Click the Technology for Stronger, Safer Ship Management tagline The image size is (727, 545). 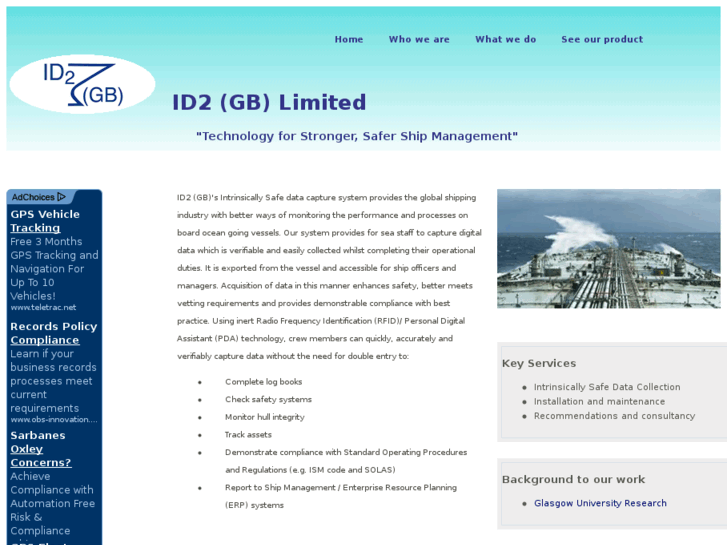(357, 136)
